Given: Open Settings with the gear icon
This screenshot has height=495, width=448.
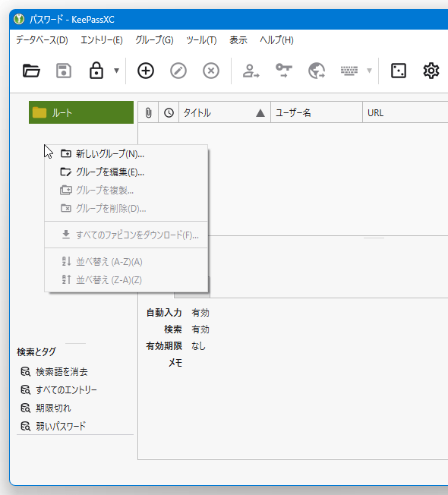Looking at the screenshot, I should pos(431,71).
